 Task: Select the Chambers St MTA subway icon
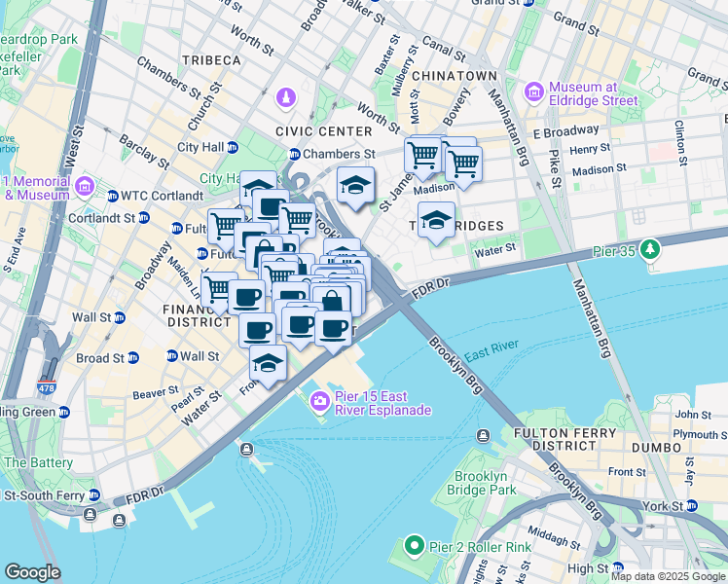tap(294, 154)
